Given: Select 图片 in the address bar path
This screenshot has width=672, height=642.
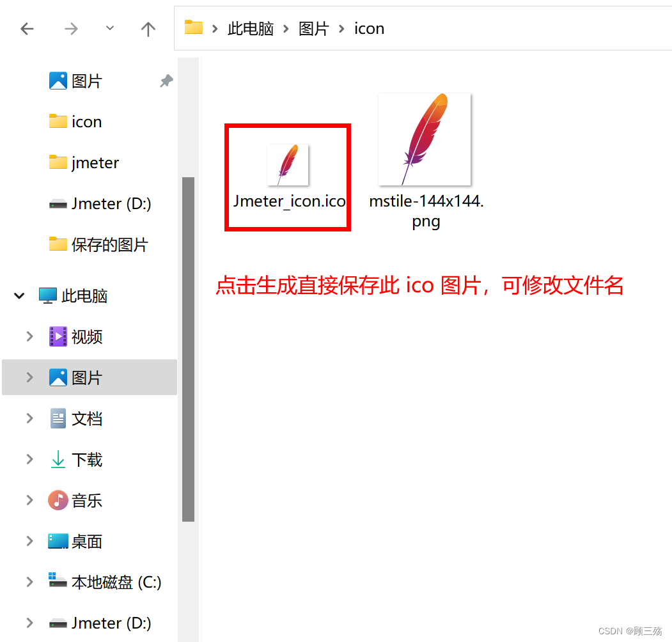Looking at the screenshot, I should coord(314,29).
